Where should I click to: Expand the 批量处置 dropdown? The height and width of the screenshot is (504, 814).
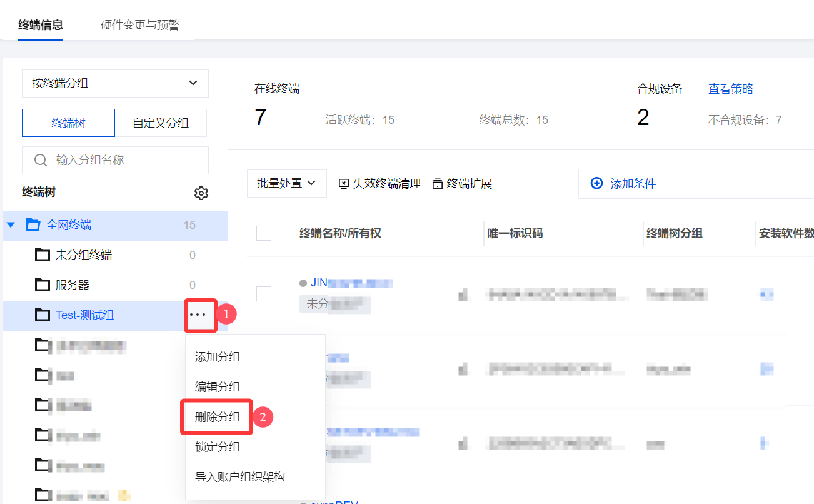tap(287, 183)
